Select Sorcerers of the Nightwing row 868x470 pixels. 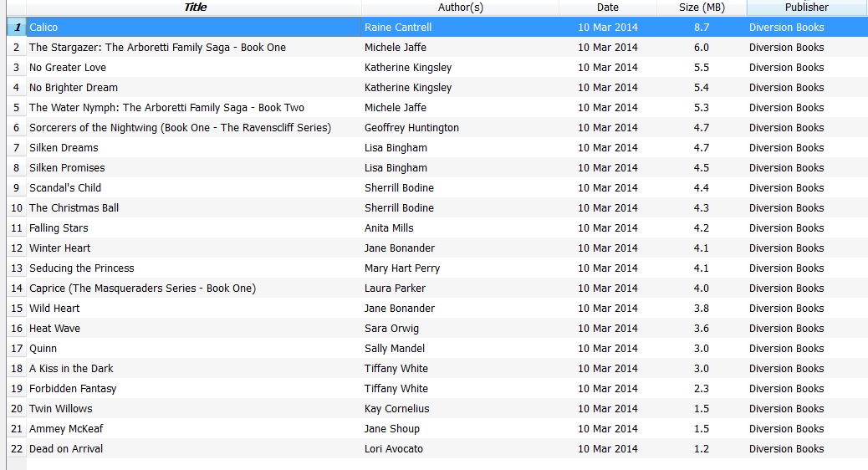tap(180, 128)
